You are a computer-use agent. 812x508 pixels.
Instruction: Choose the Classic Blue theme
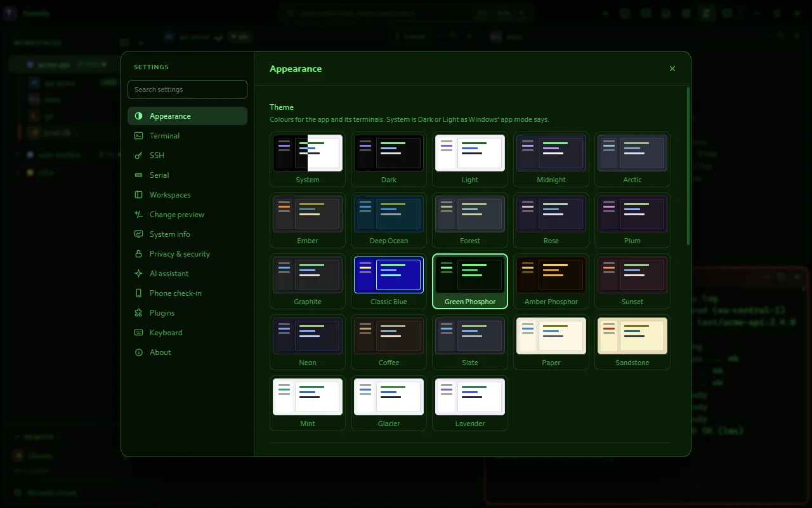(x=389, y=281)
